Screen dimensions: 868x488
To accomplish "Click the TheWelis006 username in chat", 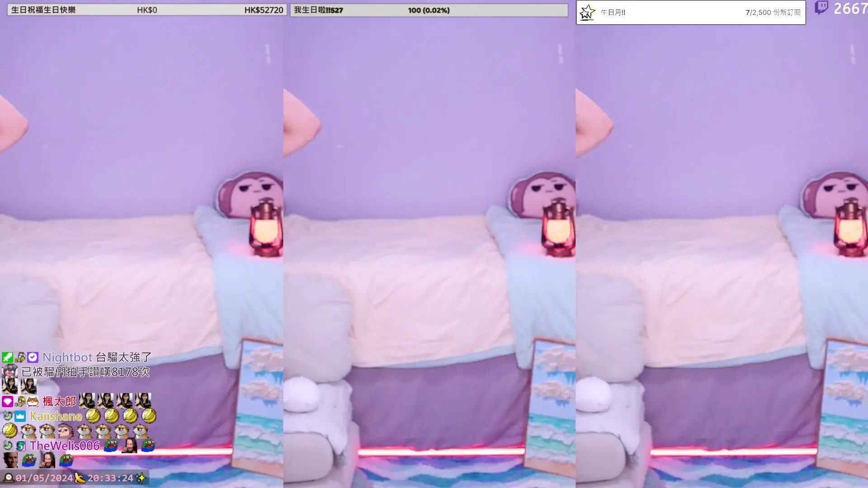I will coord(65,446).
